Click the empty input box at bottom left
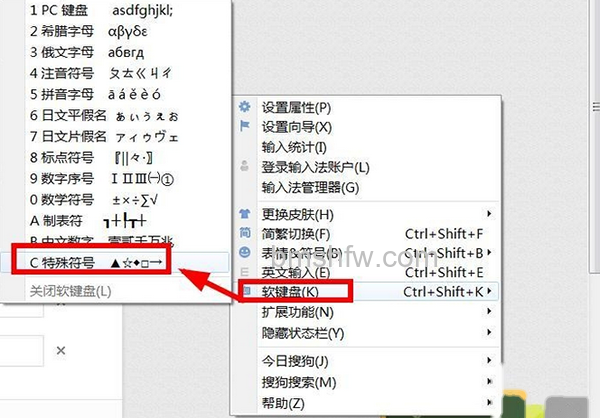Screen dimensions: 600x418 [21, 351]
